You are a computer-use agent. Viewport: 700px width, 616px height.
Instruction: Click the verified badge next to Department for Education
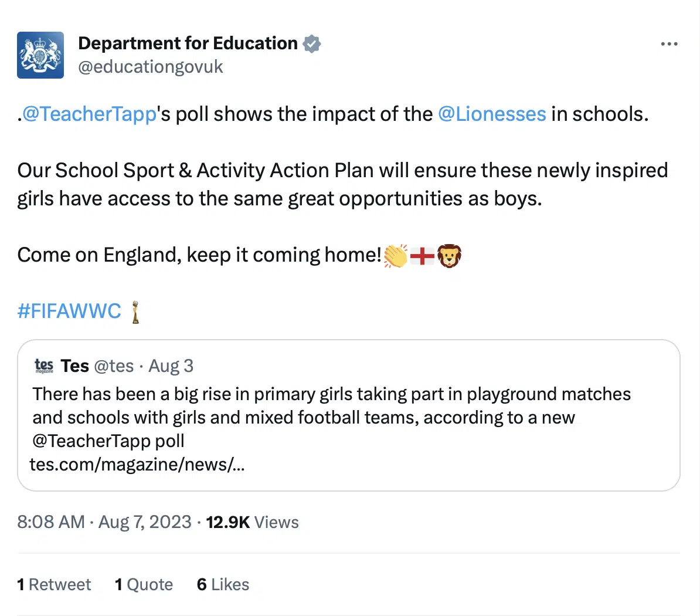pos(312,43)
